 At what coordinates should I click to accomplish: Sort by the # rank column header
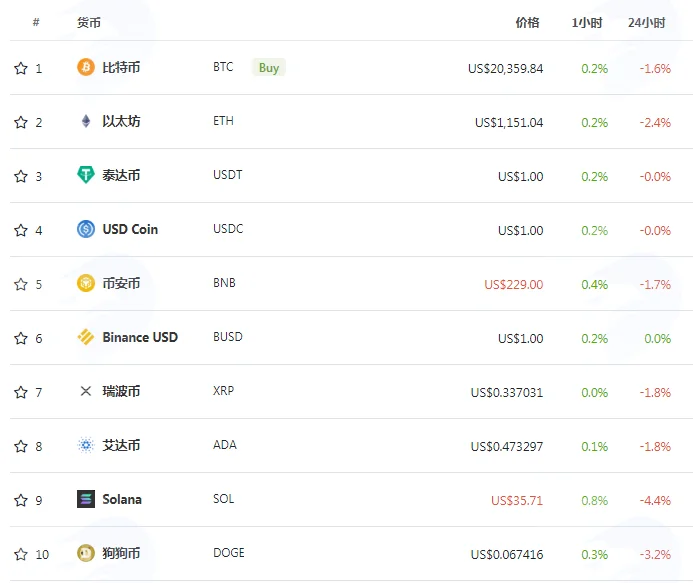click(36, 22)
